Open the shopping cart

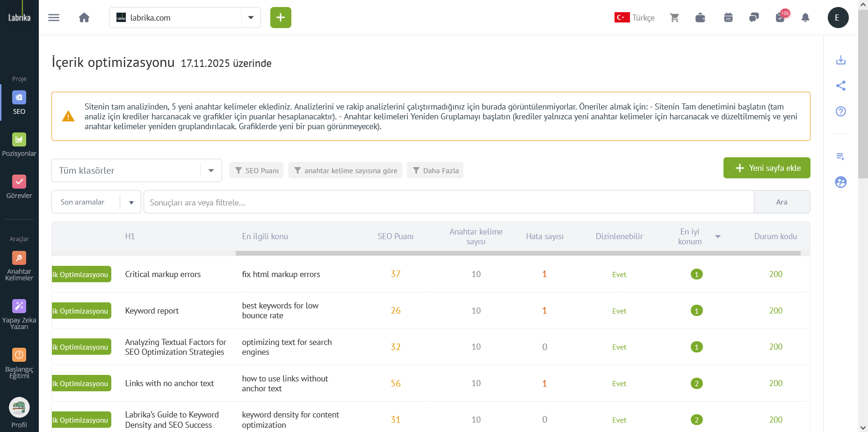(x=674, y=17)
